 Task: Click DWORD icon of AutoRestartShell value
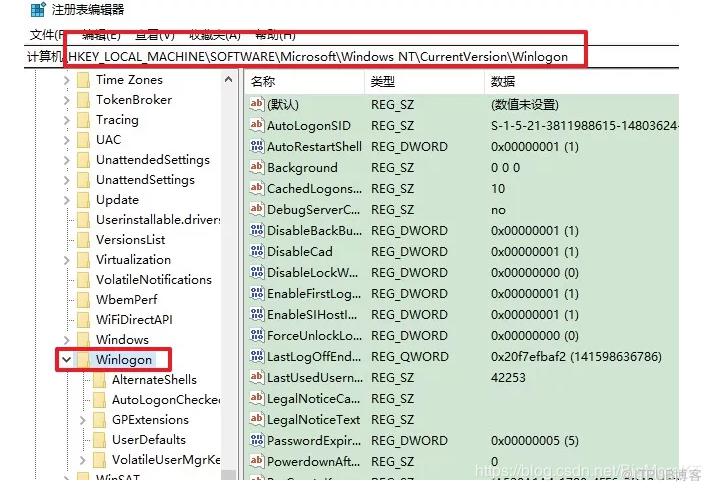point(257,146)
